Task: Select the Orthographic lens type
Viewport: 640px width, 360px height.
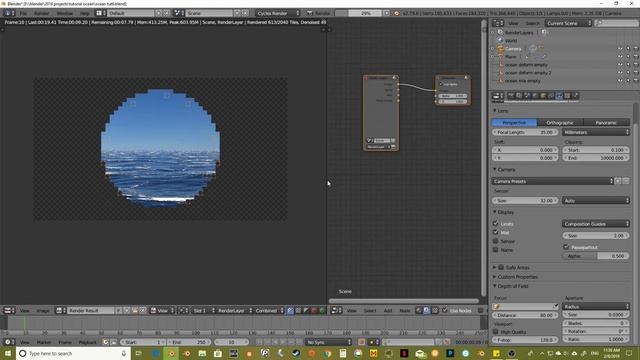Action: click(x=560, y=122)
